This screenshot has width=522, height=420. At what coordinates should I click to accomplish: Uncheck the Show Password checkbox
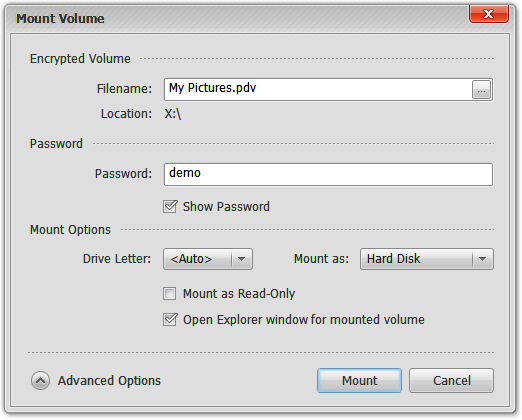click(x=170, y=206)
